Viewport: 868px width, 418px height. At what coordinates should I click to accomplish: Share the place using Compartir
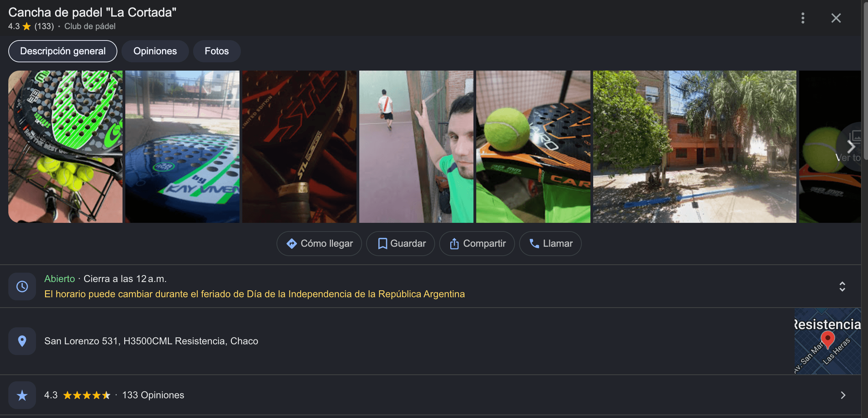477,244
